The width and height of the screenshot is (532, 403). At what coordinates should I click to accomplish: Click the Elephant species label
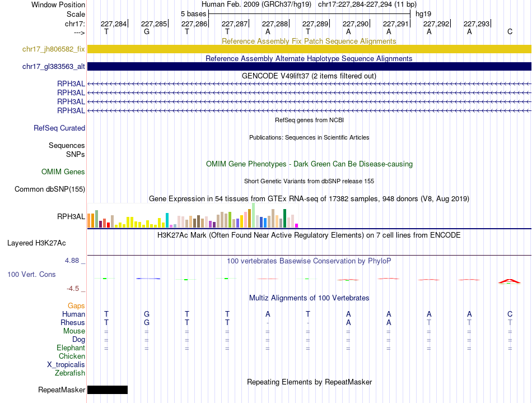click(71, 348)
